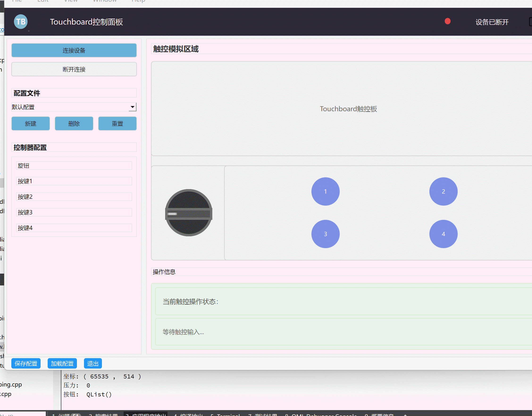Click the red connection status indicator

pyautogui.click(x=447, y=21)
